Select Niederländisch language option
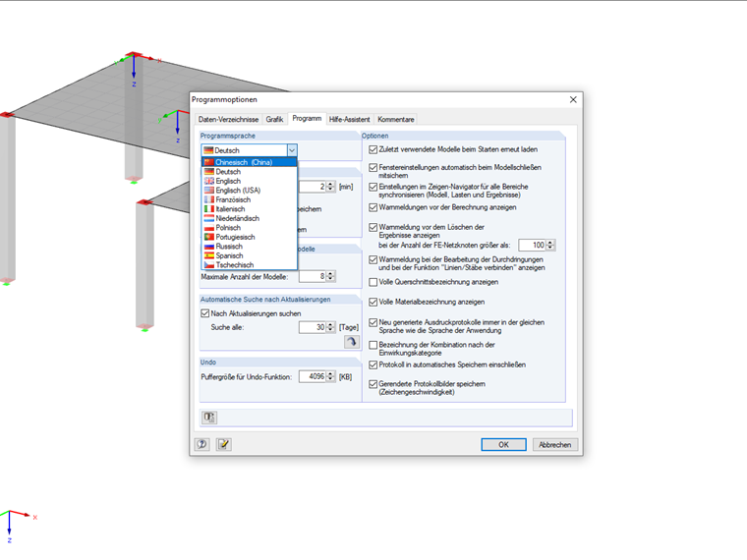The width and height of the screenshot is (747, 560). 249,218
